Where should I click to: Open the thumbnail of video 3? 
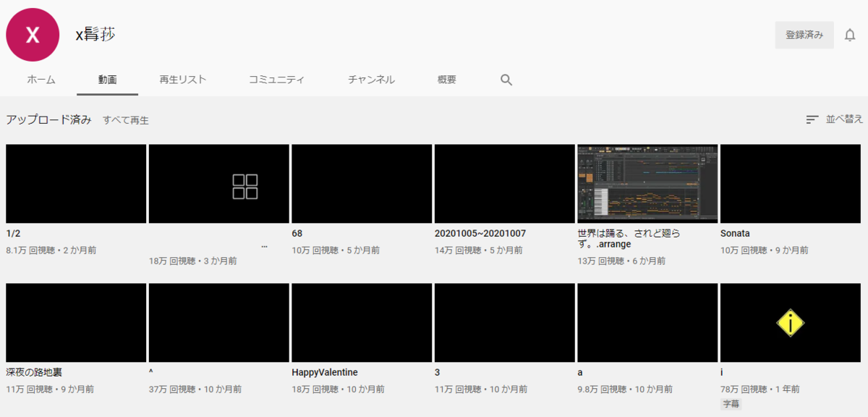coord(505,323)
